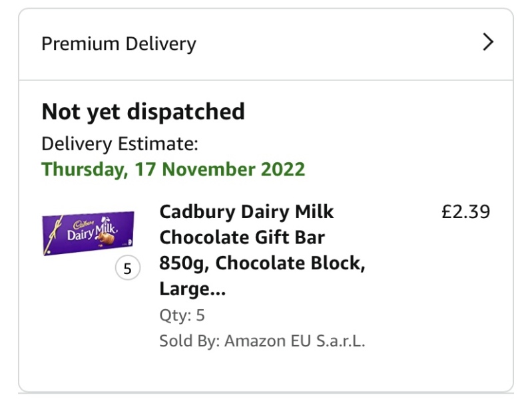Click the truncated Large... title line

192,289
